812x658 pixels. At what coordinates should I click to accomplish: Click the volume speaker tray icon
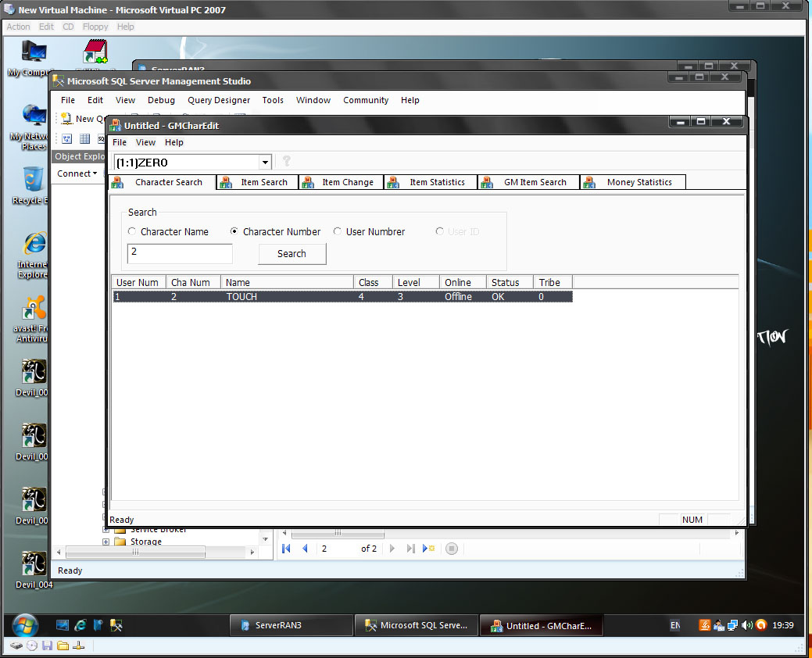746,625
